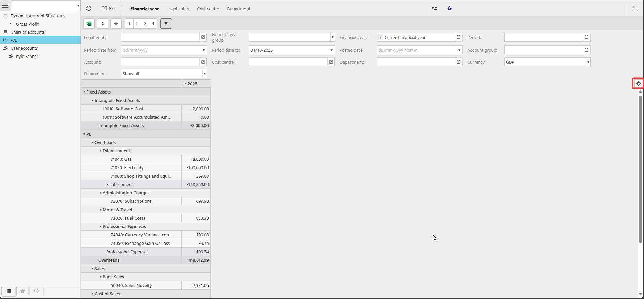644x299 pixels.
Task: Open Account lookup icon
Action: tap(203, 62)
